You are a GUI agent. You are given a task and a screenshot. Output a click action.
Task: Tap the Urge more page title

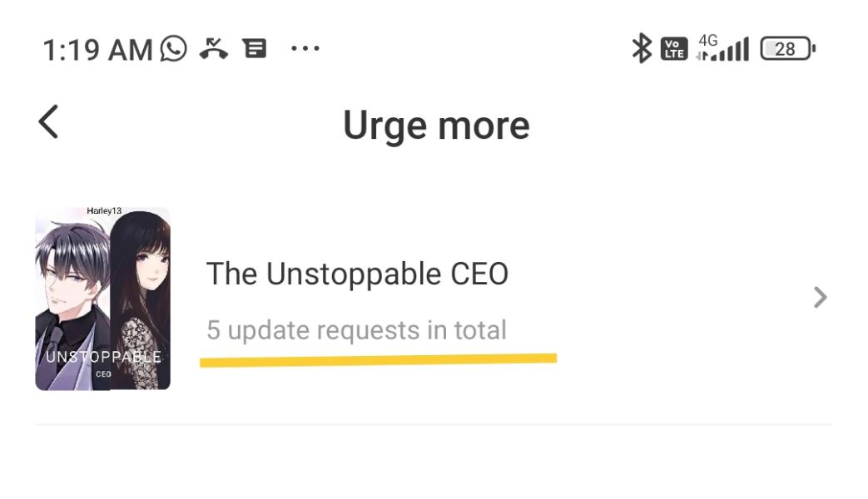tap(436, 126)
